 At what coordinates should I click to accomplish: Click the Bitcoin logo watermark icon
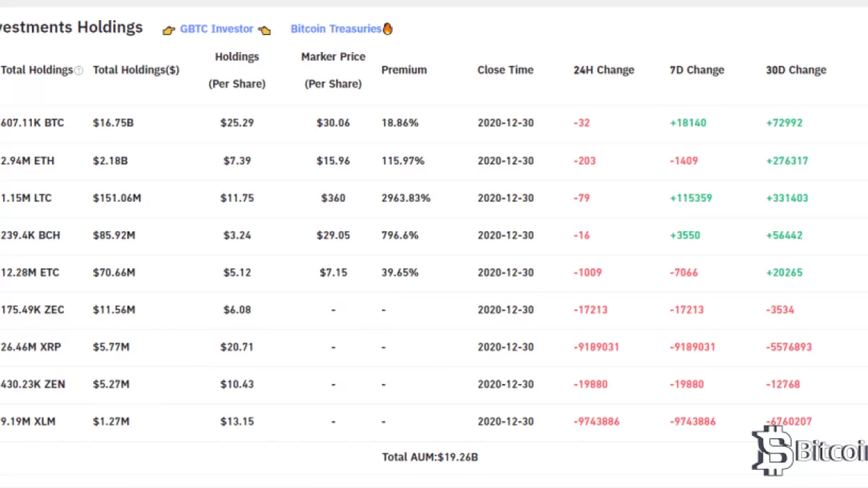coord(771,450)
